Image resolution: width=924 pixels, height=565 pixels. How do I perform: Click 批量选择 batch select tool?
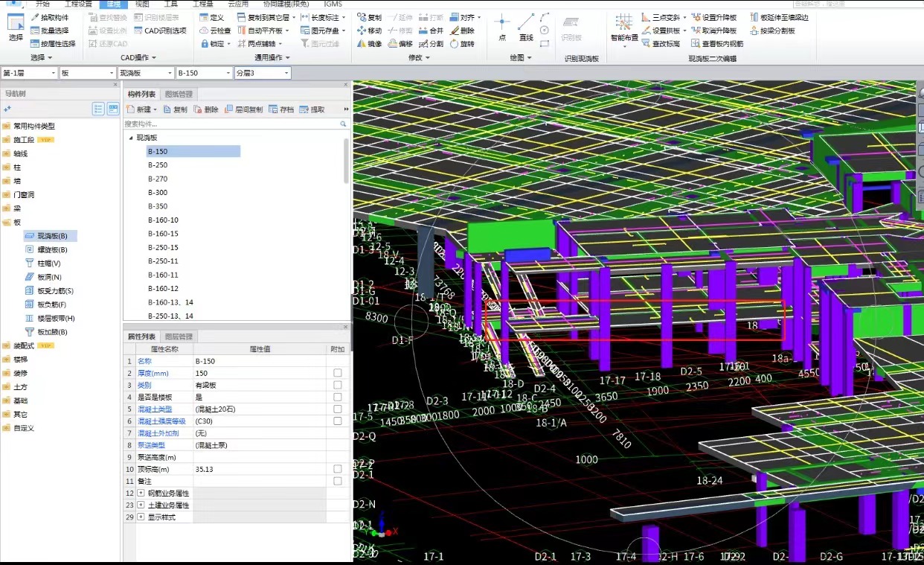click(x=49, y=31)
